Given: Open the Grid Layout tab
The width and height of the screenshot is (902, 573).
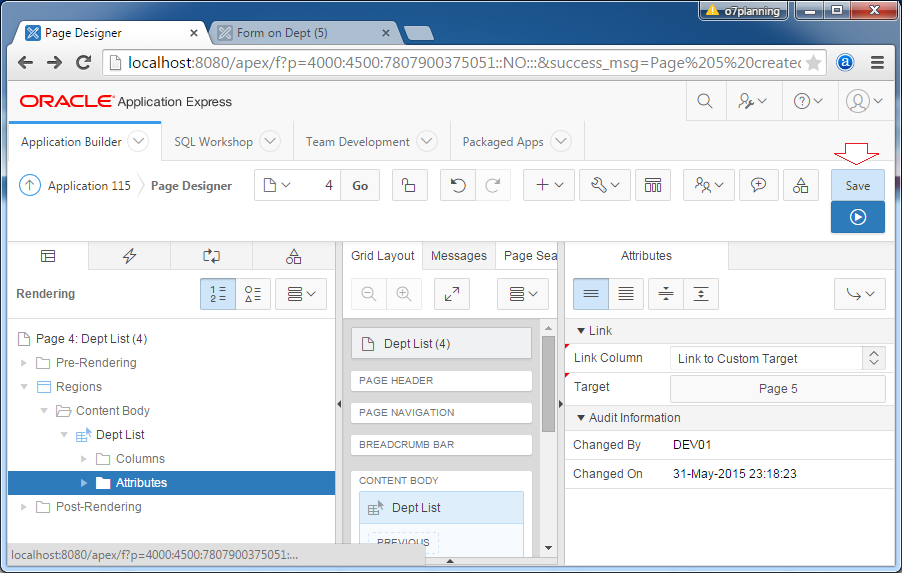Looking at the screenshot, I should click(x=383, y=256).
